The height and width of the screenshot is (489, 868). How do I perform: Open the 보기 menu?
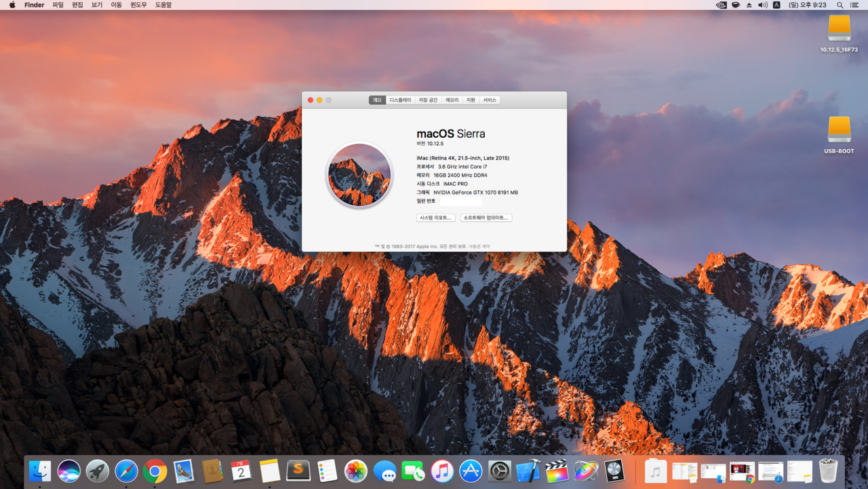pos(97,5)
